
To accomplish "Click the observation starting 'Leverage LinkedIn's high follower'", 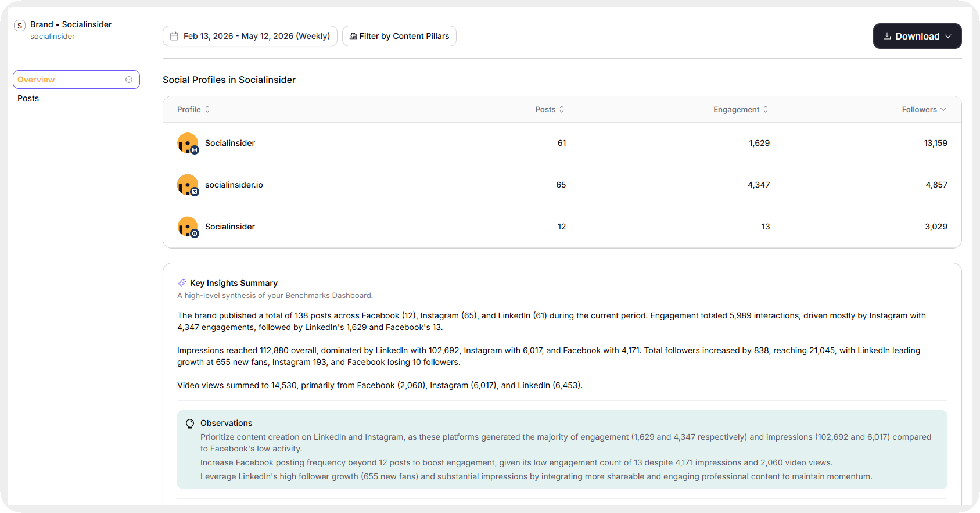I will click(x=536, y=476).
